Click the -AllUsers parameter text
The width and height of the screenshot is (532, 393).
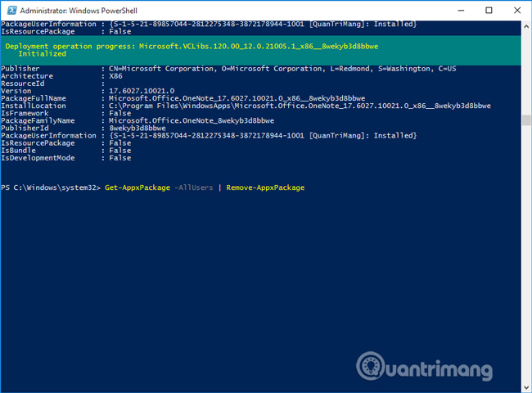(194, 187)
